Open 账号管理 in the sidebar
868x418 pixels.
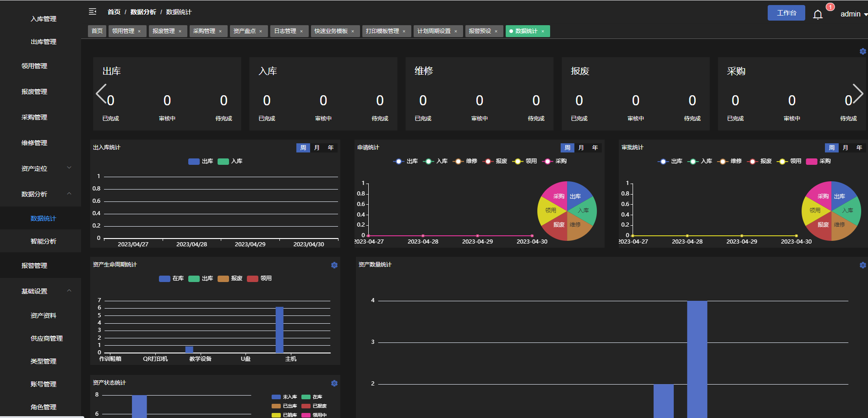[x=44, y=384]
